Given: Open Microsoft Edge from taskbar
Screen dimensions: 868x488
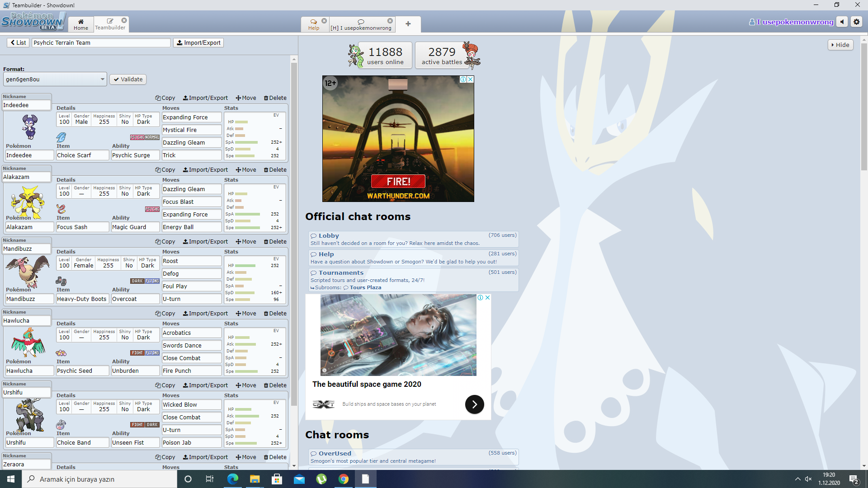Looking at the screenshot, I should (x=233, y=479).
